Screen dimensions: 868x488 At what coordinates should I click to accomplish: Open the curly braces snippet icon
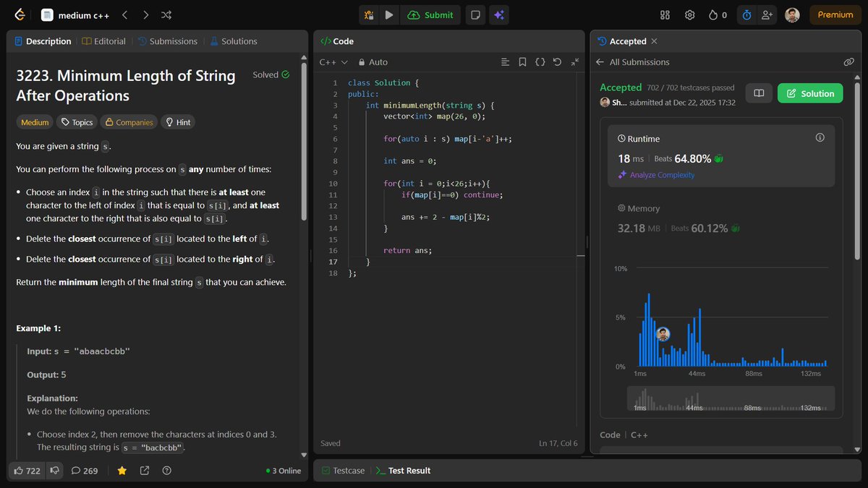point(540,61)
